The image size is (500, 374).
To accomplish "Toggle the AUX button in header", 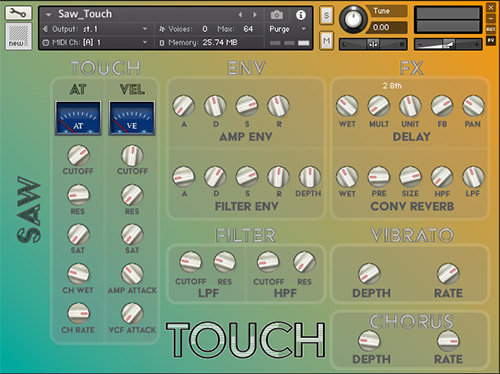I will [491, 29].
